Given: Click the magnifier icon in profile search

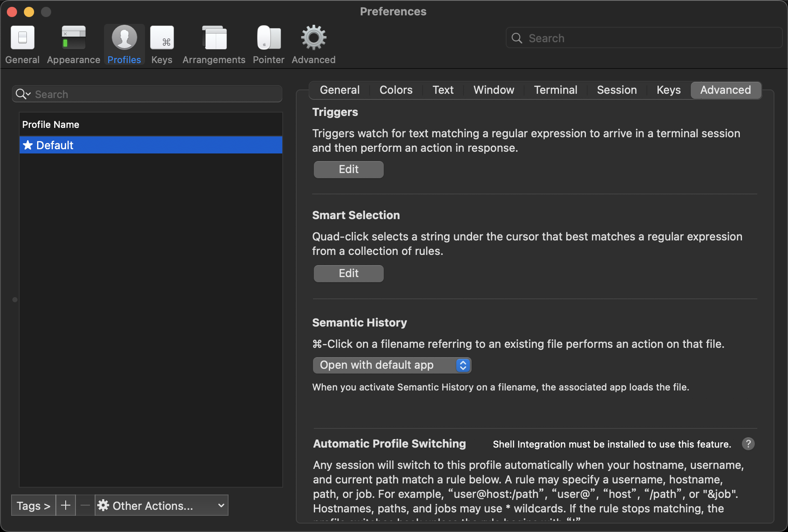Looking at the screenshot, I should tap(23, 94).
